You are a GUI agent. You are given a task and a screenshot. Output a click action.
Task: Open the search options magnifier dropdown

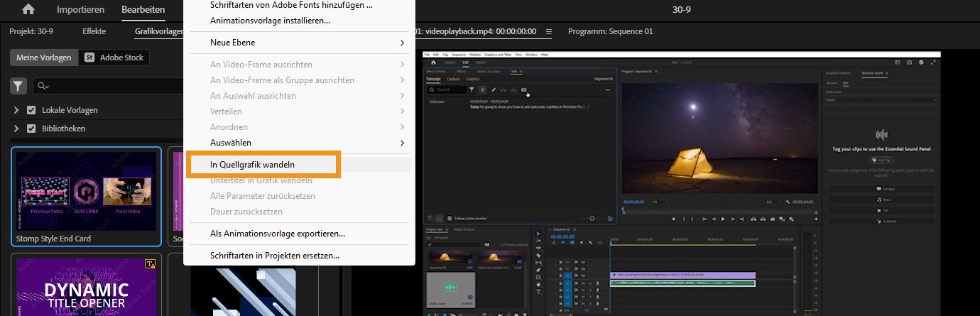point(44,86)
